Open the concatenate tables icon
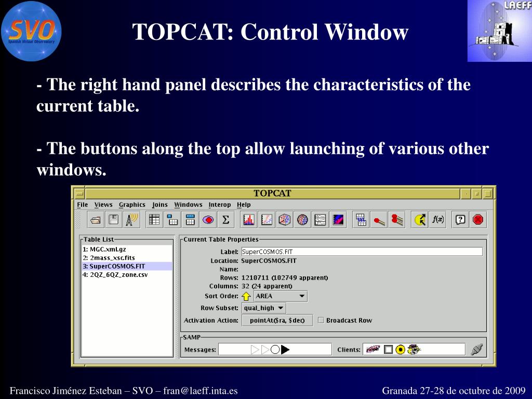 tap(361, 220)
